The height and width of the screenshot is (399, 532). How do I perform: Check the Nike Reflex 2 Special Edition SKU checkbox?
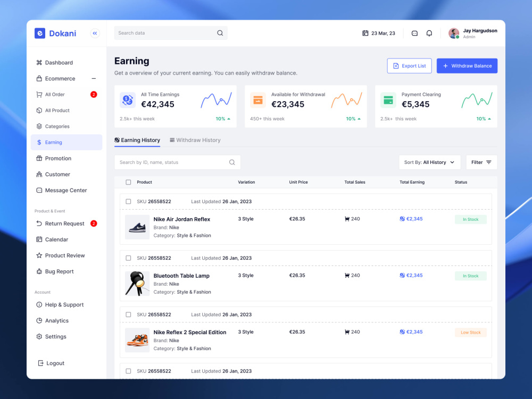(x=128, y=314)
